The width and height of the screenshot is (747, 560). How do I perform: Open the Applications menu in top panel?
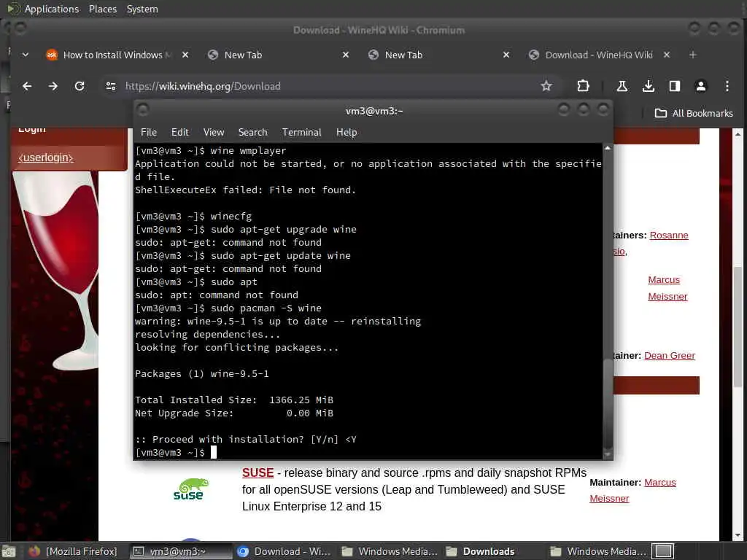point(52,9)
